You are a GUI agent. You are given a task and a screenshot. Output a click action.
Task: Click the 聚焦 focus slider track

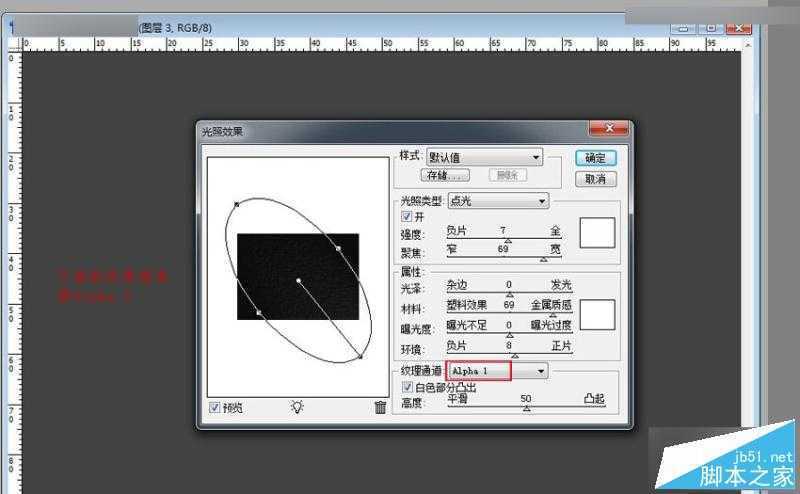click(504, 258)
